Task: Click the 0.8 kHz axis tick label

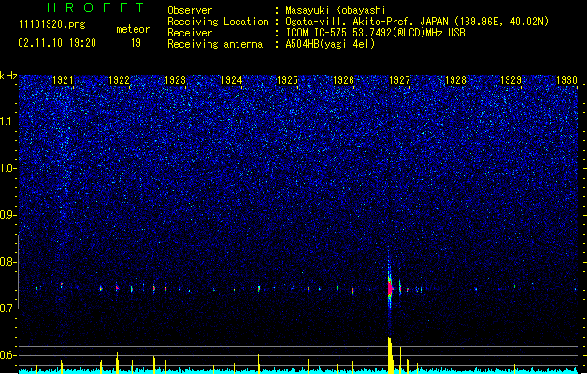Action: point(8,262)
